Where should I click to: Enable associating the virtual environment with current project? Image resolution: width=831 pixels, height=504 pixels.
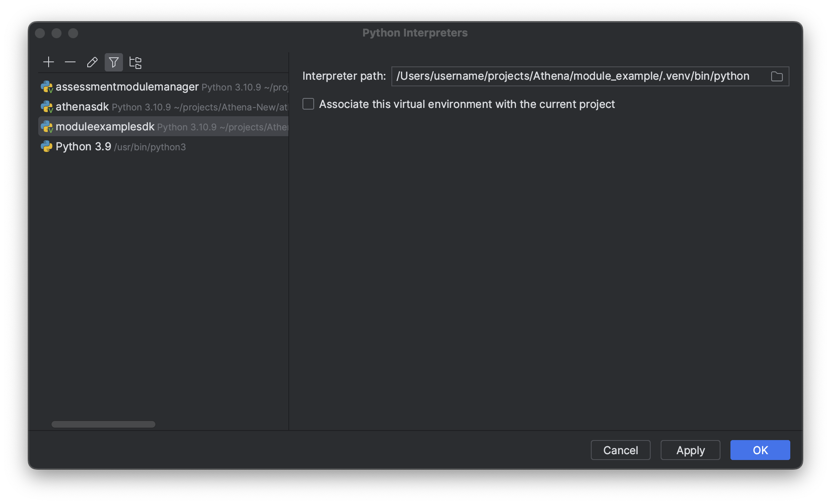coord(308,104)
